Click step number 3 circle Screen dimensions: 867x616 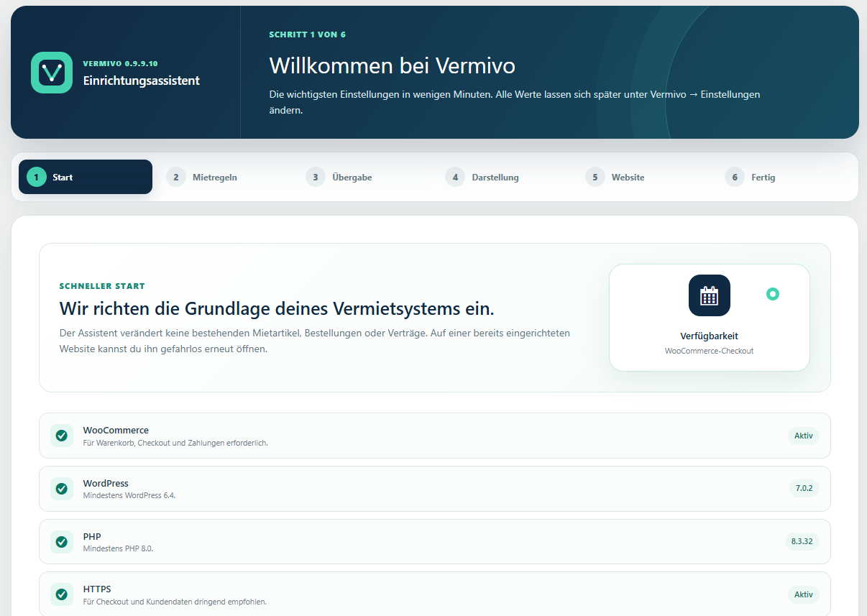(316, 177)
